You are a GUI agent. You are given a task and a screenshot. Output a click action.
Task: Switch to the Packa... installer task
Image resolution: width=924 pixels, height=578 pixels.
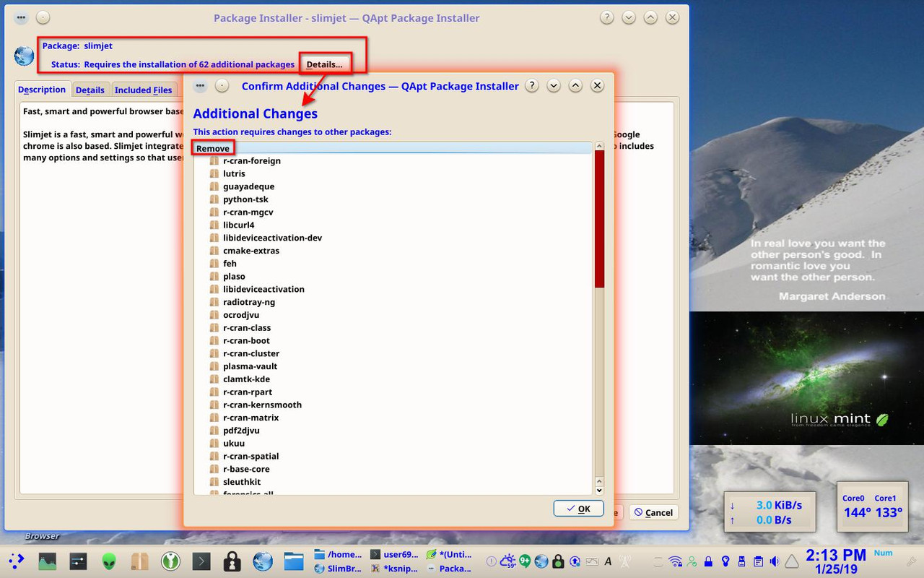tap(449, 569)
